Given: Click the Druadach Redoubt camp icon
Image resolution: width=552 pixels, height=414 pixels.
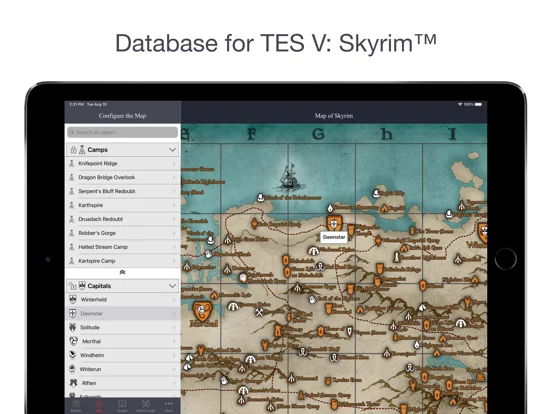Looking at the screenshot, I should tap(71, 219).
